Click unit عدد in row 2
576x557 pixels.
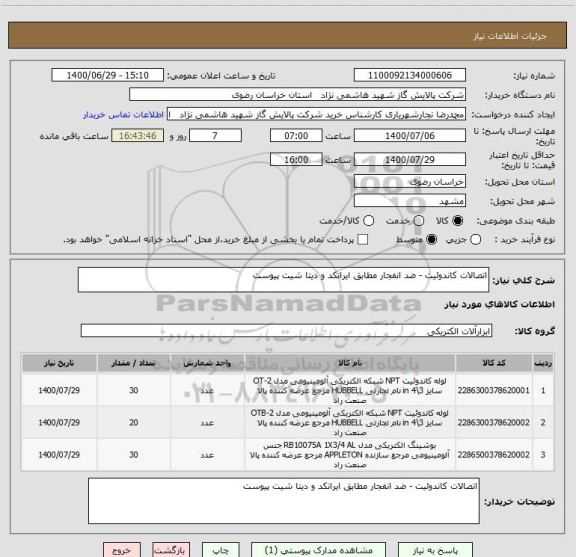pyautogui.click(x=207, y=423)
